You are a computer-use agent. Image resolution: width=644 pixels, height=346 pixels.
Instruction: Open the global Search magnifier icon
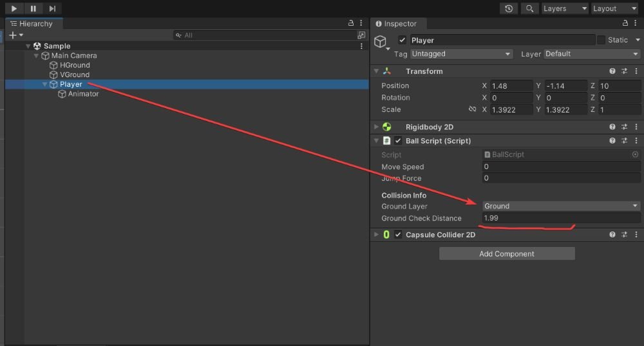tap(530, 8)
